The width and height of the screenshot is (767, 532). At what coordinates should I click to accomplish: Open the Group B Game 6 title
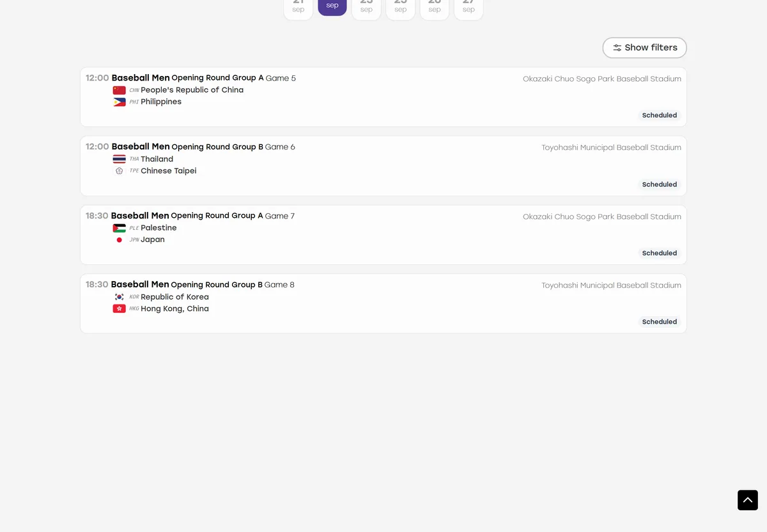click(203, 147)
